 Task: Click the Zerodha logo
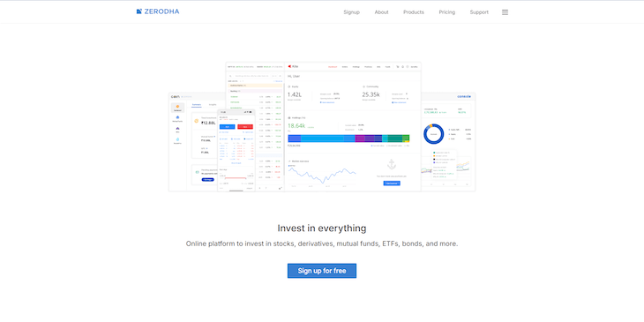click(158, 11)
